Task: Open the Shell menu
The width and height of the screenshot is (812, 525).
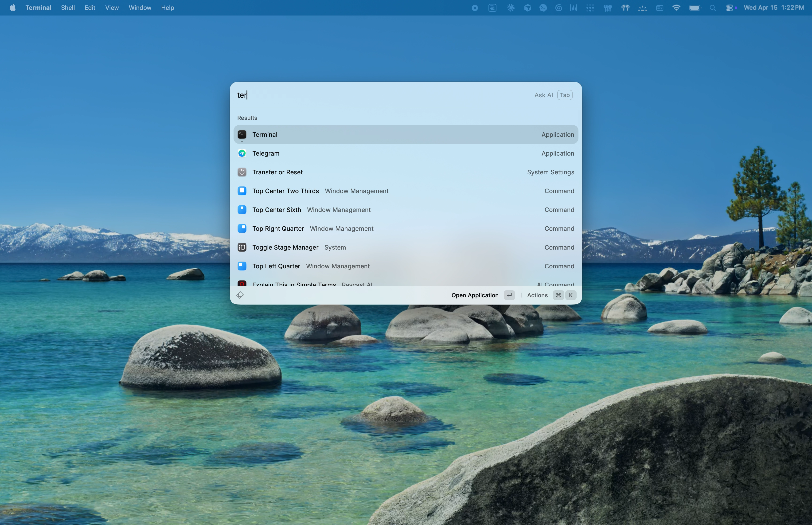Action: tap(68, 8)
